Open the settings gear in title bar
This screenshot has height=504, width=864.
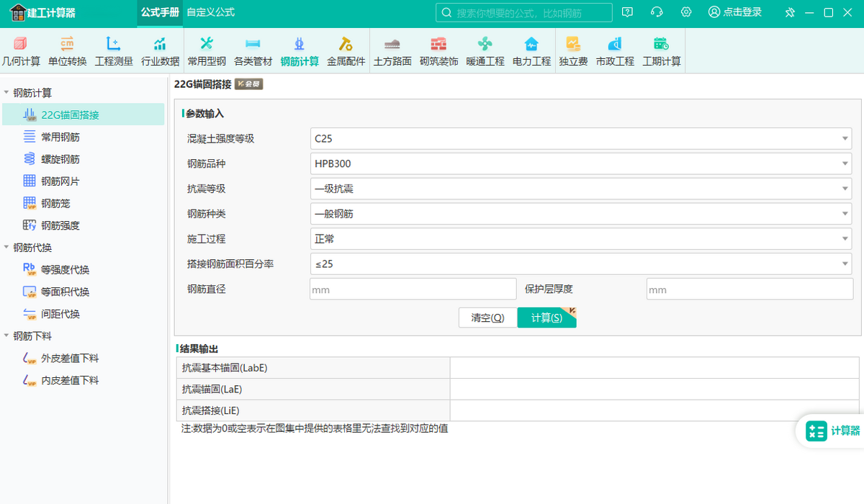pyautogui.click(x=686, y=12)
